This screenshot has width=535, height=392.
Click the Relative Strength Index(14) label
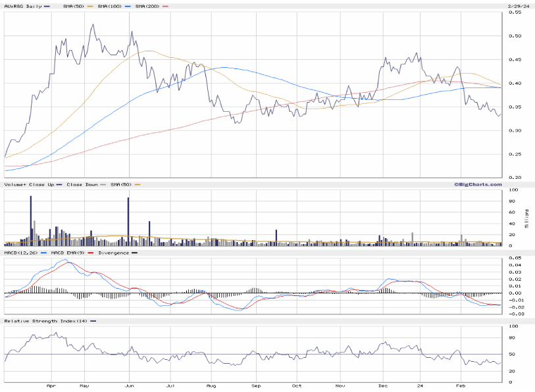click(45, 321)
